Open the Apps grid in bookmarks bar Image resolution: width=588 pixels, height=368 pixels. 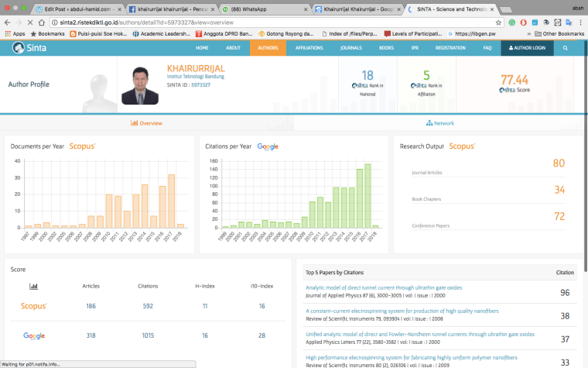(x=15, y=34)
